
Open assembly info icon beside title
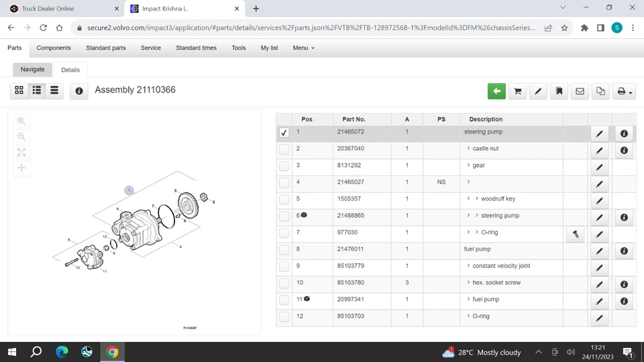[x=79, y=91]
